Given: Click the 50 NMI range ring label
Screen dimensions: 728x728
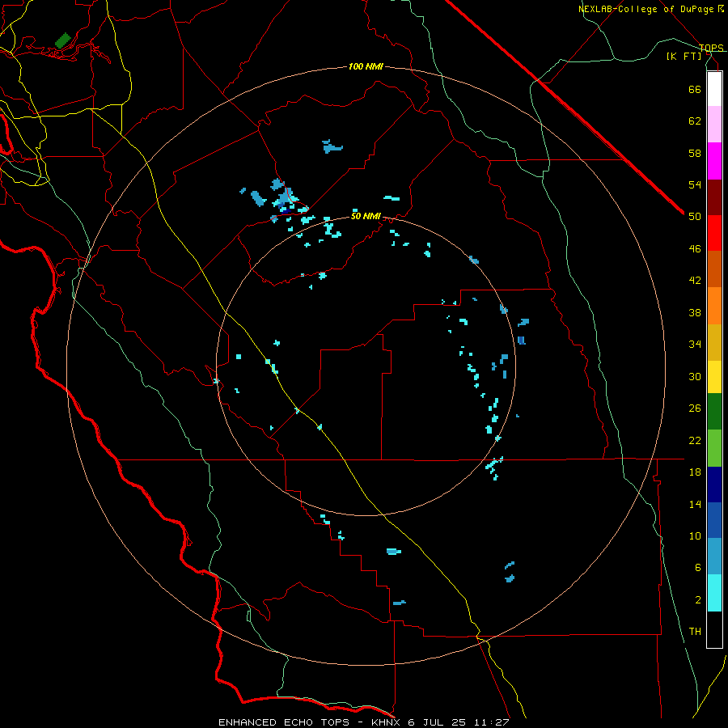Looking at the screenshot, I should point(366,216).
